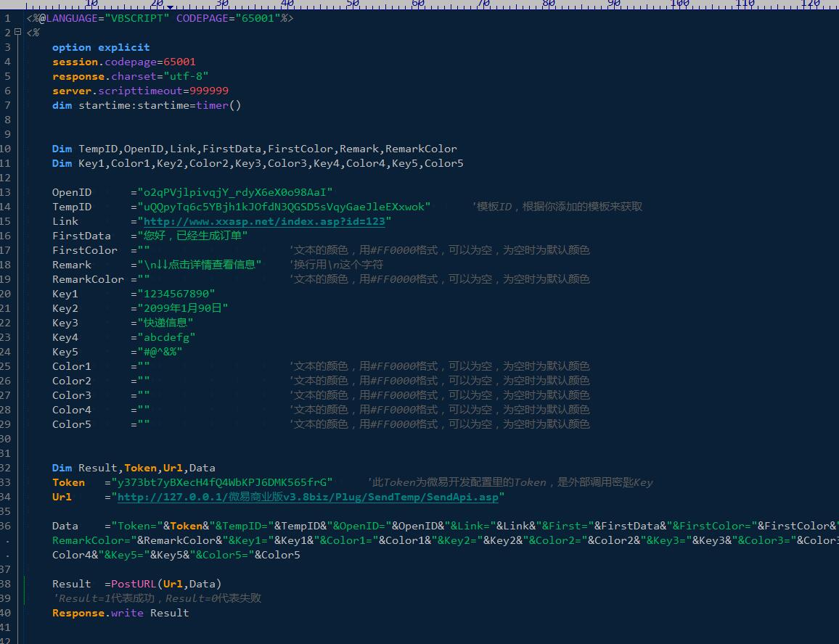Click the Key3 value "快递信息"
The width and height of the screenshot is (839, 644).
(165, 323)
